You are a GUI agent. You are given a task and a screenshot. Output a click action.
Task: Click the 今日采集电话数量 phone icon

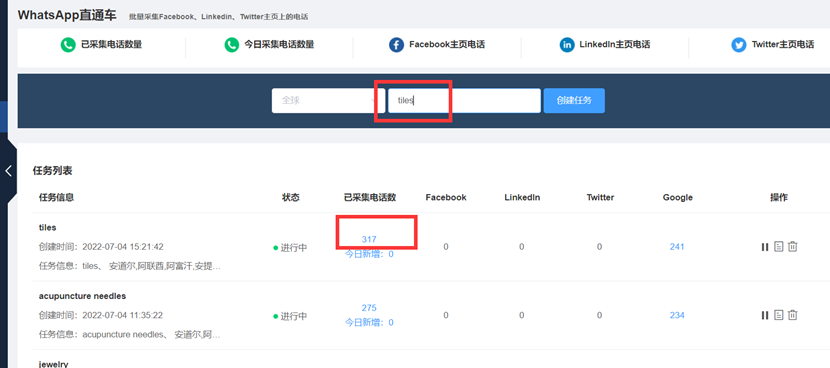pyautogui.click(x=231, y=45)
